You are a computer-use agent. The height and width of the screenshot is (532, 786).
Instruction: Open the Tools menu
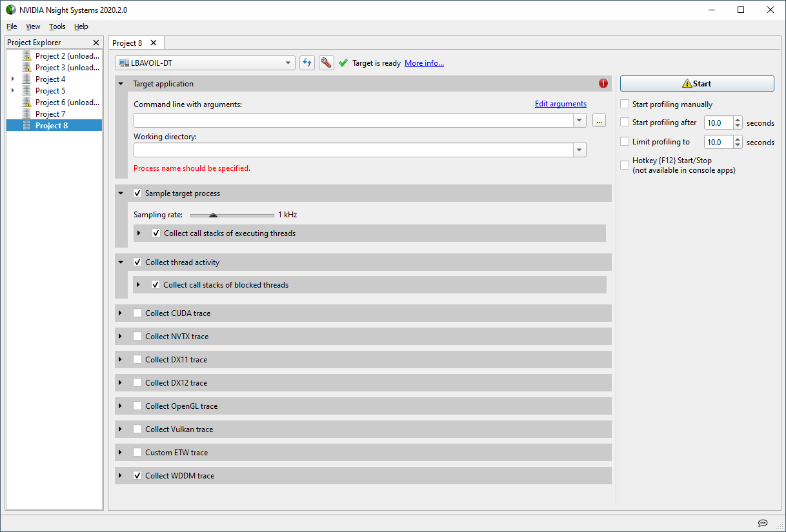tap(57, 26)
